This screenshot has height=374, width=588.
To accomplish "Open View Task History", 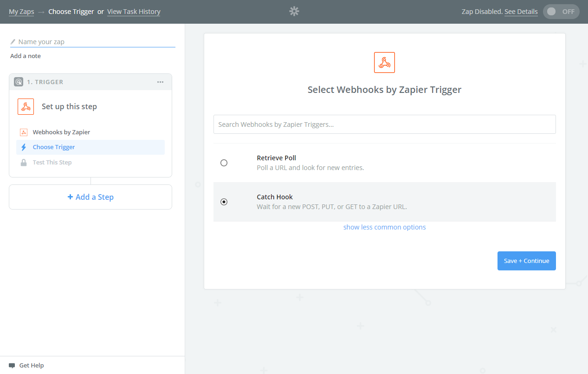I will pos(134,12).
